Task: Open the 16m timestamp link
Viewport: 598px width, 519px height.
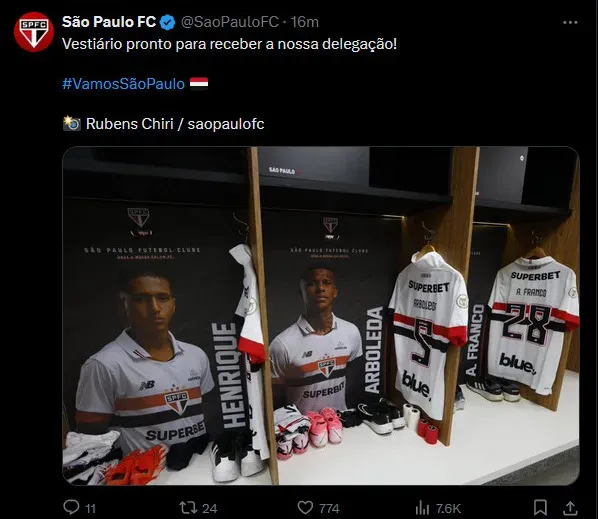Action: coord(304,22)
